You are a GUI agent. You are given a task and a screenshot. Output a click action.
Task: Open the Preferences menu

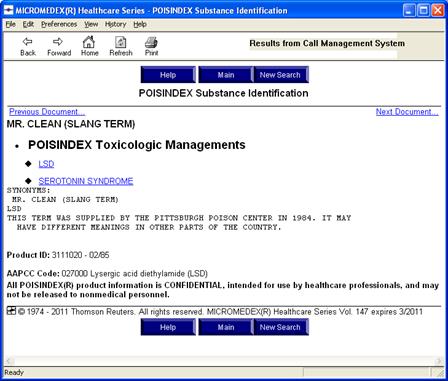(x=59, y=24)
